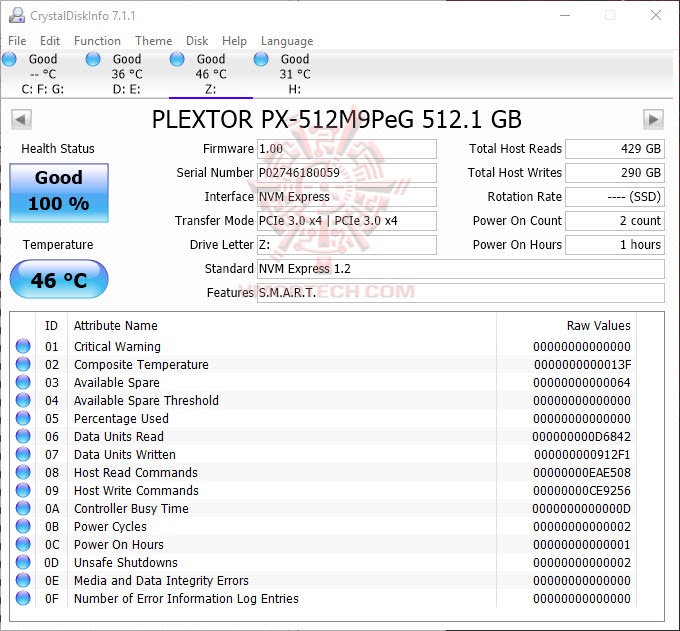Image resolution: width=680 pixels, height=631 pixels.
Task: Open the Disk menu
Action: [x=197, y=41]
